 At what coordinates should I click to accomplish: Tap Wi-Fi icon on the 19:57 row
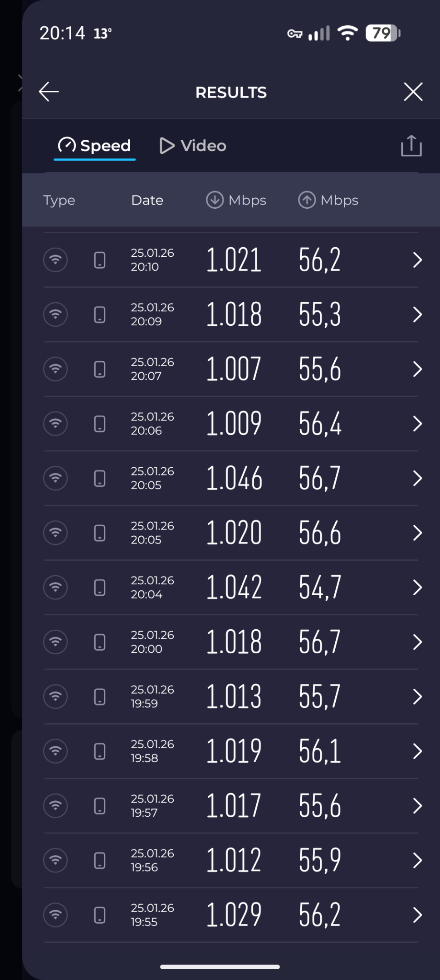[55, 806]
